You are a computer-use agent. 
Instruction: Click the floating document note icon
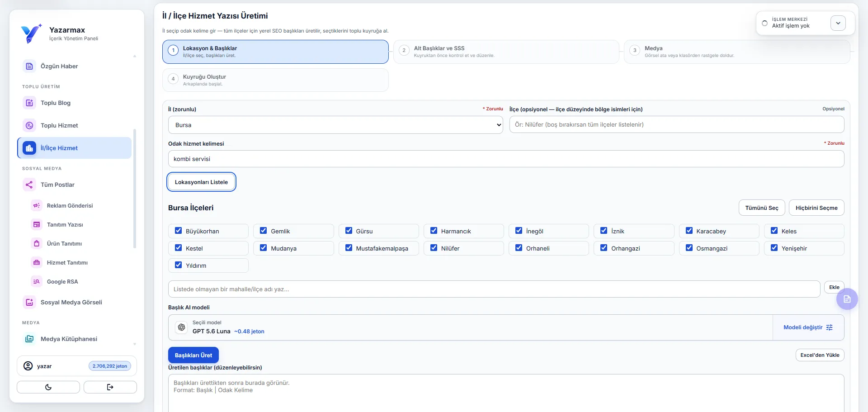click(x=847, y=299)
